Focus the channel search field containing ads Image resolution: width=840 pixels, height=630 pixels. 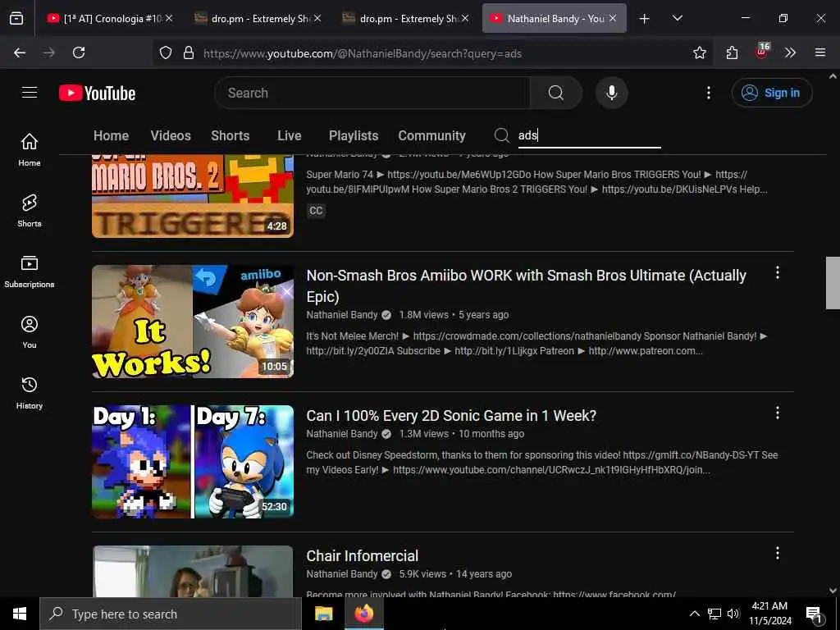coord(589,135)
